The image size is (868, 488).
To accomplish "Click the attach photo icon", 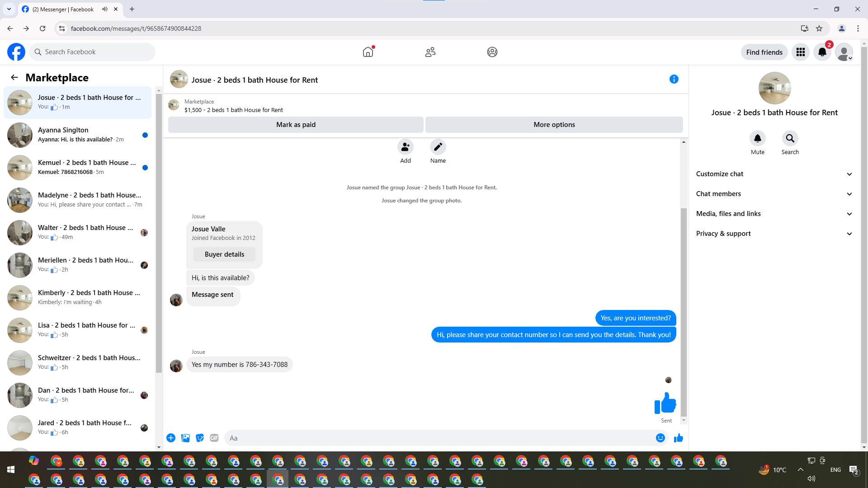I will 185,438.
